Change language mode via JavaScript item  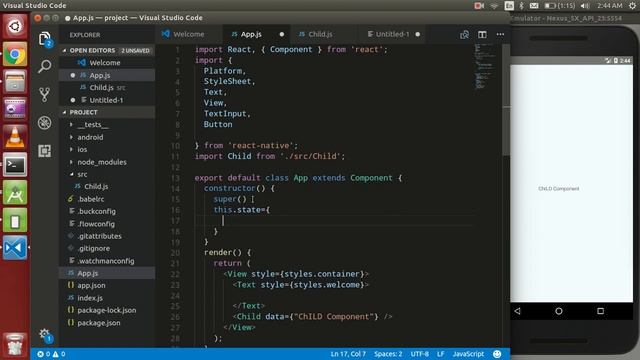click(x=468, y=354)
